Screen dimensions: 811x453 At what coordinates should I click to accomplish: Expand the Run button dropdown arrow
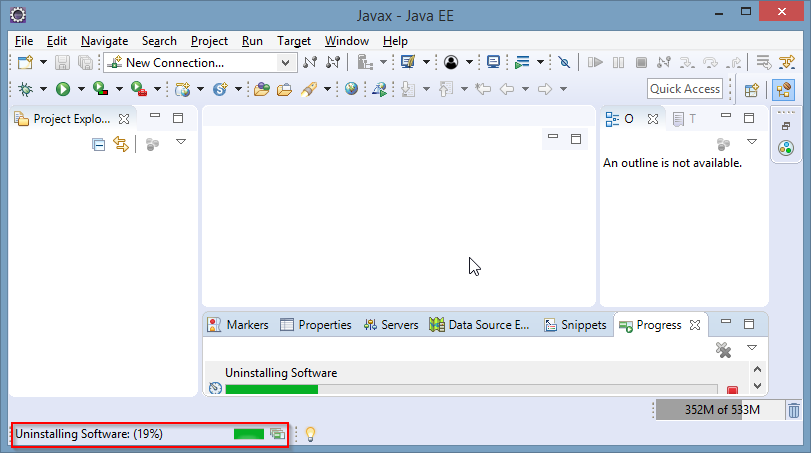(81, 89)
